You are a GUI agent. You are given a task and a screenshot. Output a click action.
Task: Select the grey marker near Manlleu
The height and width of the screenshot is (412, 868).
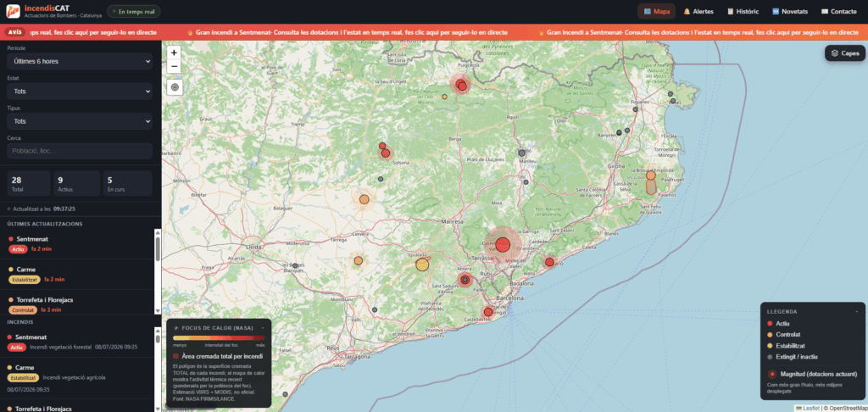[x=522, y=153]
